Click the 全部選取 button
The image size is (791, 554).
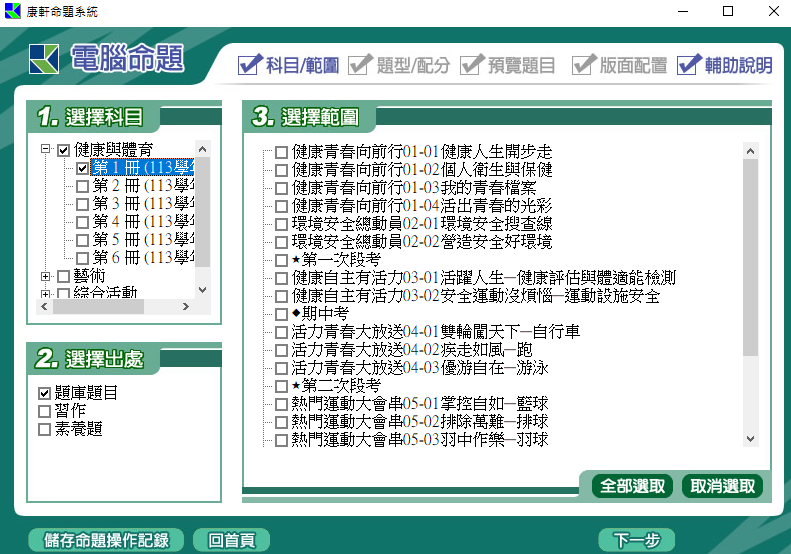point(632,486)
